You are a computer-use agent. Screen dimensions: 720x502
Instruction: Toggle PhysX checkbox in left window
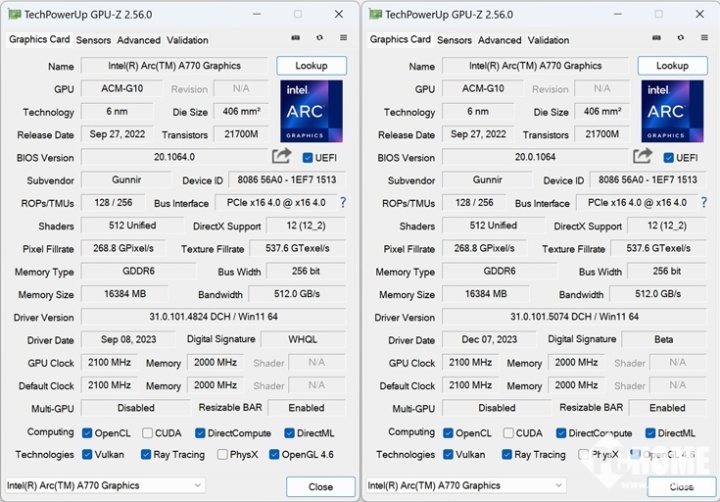click(223, 454)
